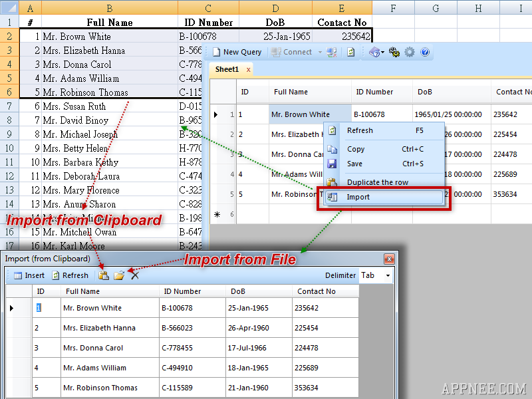Select Excel column A header
The image size is (532, 399).
(x=30, y=7)
